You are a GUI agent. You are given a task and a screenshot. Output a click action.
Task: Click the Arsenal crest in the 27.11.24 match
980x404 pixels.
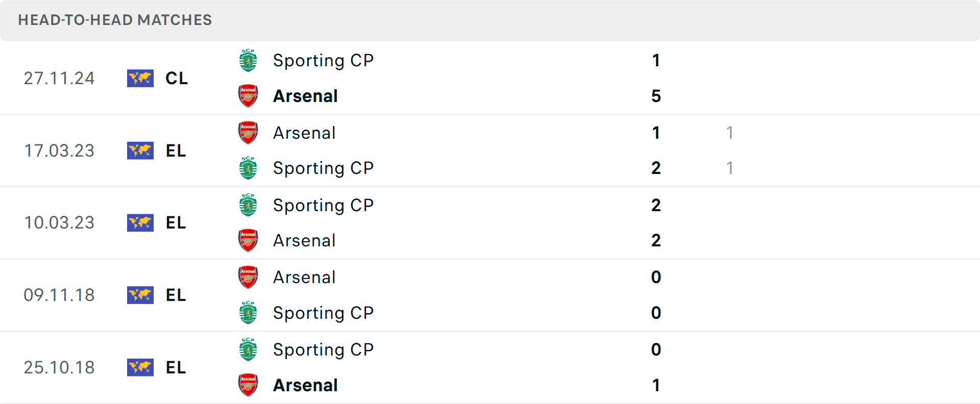pyautogui.click(x=248, y=96)
